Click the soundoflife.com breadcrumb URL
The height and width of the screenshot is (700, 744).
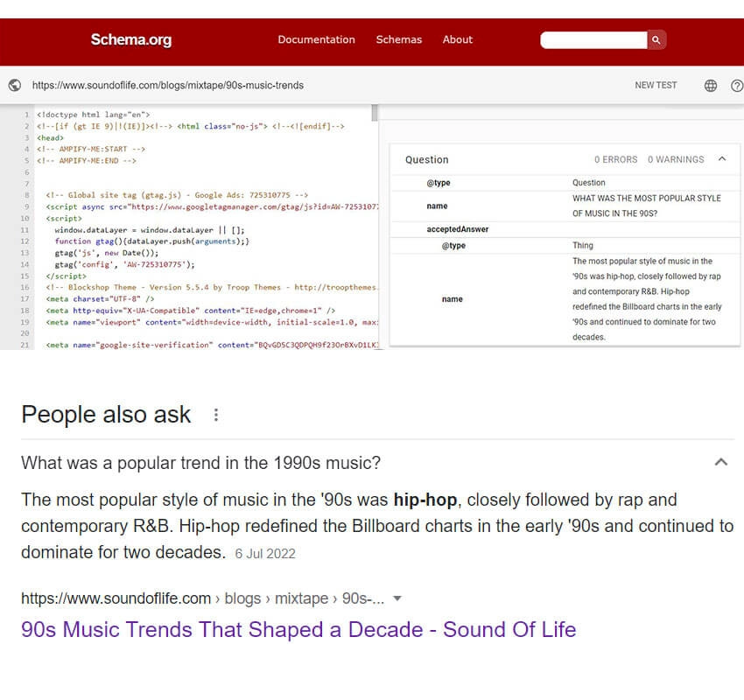pyautogui.click(x=202, y=598)
